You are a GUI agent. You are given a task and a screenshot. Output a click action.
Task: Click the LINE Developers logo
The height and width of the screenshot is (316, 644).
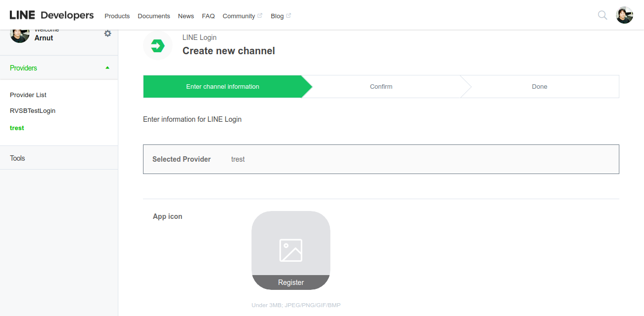52,15
